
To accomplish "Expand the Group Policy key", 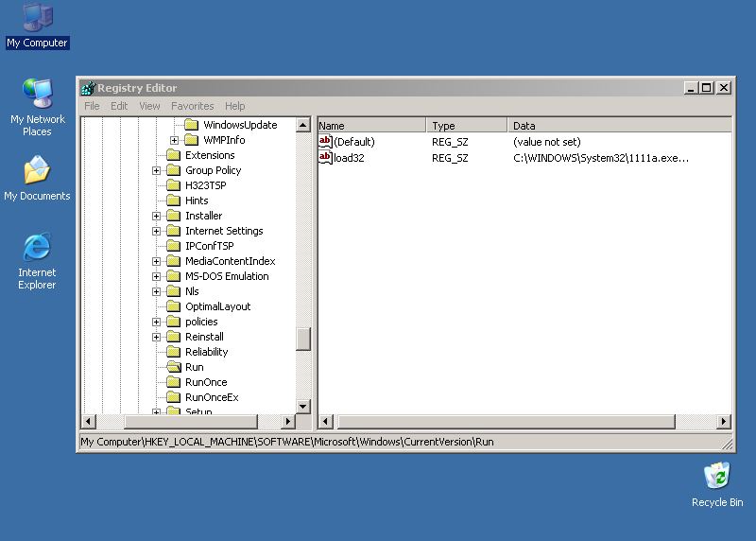I will point(156,171).
